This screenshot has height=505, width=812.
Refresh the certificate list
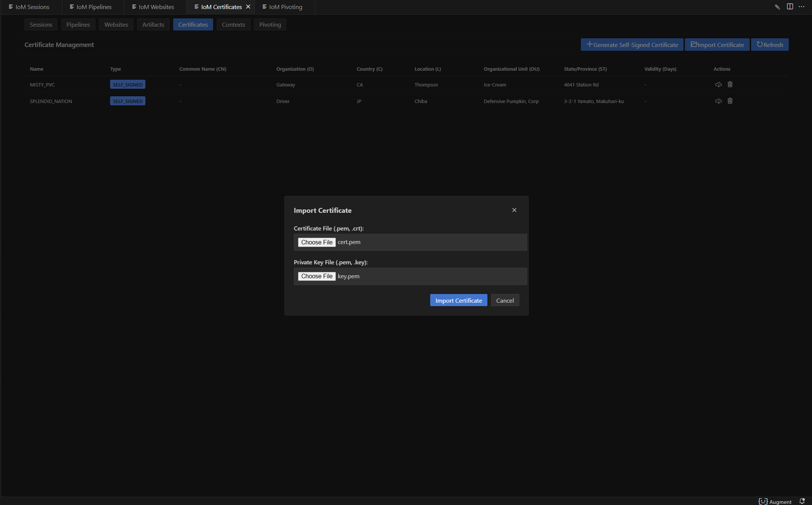pyautogui.click(x=770, y=45)
